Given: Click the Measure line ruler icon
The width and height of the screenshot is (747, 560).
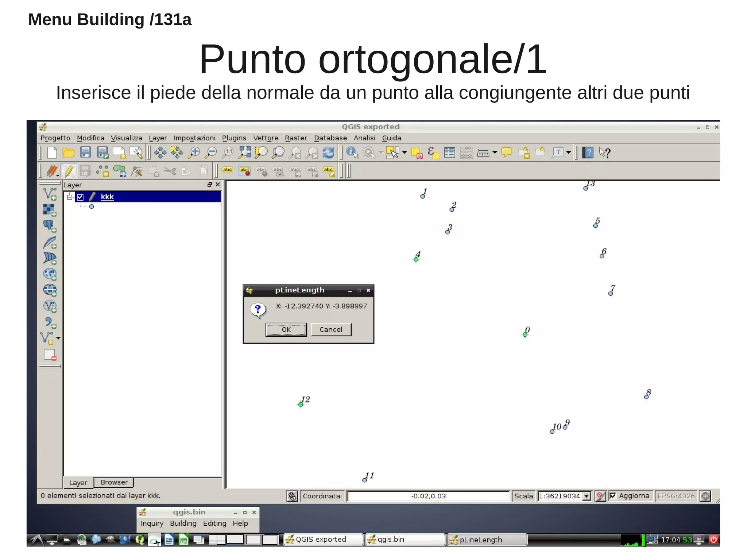Looking at the screenshot, I should tap(483, 152).
